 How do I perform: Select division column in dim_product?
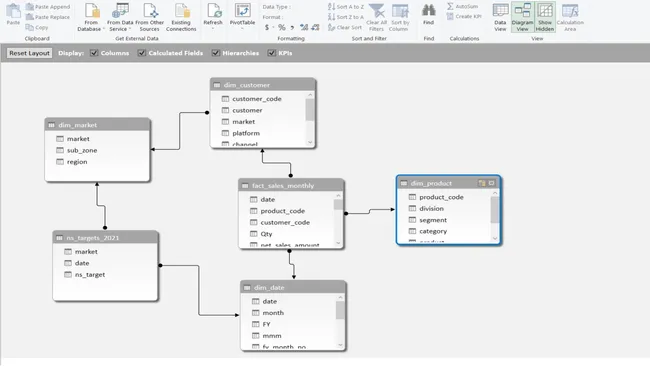tap(432, 208)
